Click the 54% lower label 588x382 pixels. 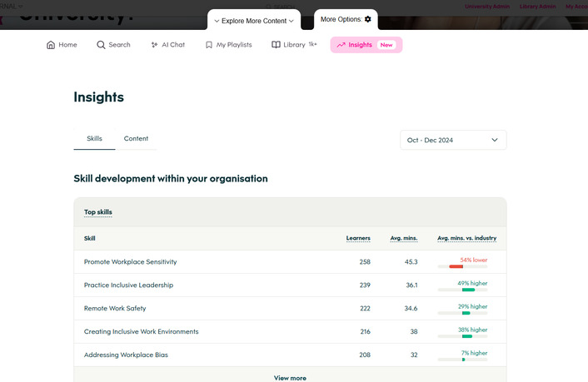[x=474, y=260]
